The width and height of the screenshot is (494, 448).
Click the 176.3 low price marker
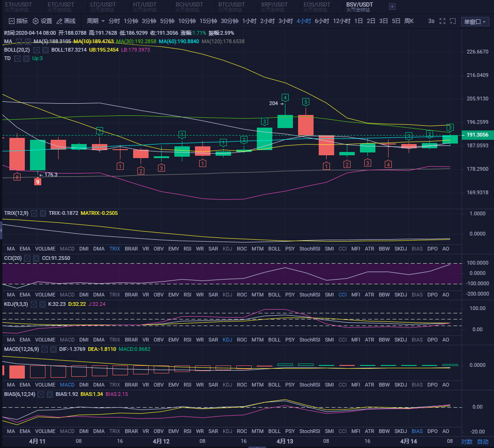(48, 175)
